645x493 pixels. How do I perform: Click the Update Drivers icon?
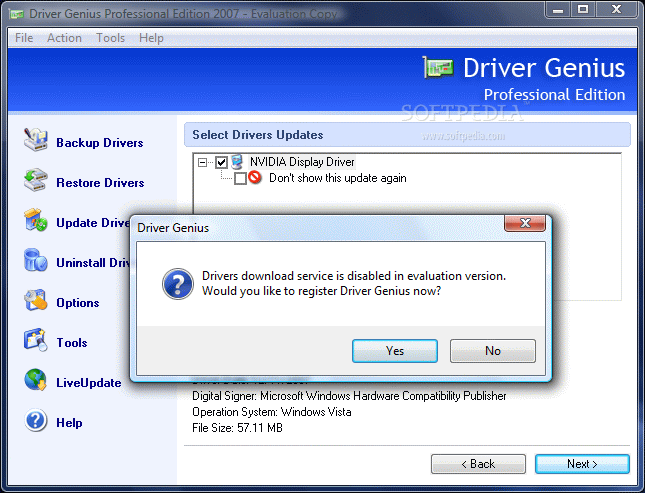coord(35,220)
